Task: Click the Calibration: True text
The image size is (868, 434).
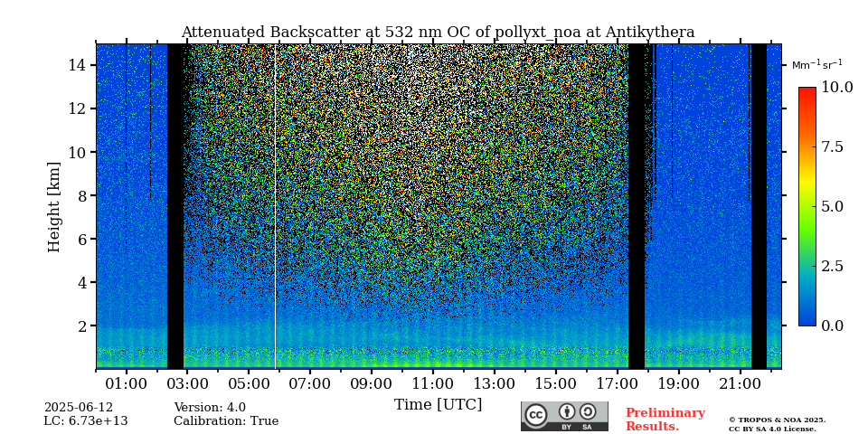Action: (226, 421)
